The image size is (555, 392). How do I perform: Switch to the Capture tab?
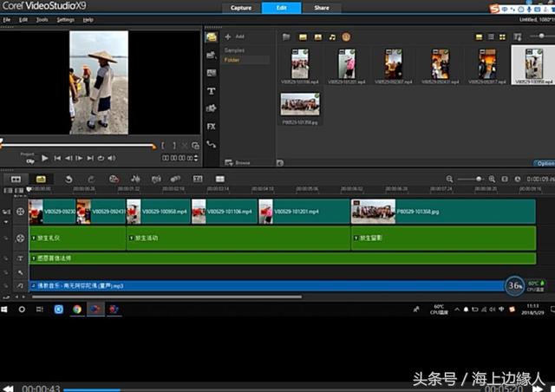coord(241,8)
